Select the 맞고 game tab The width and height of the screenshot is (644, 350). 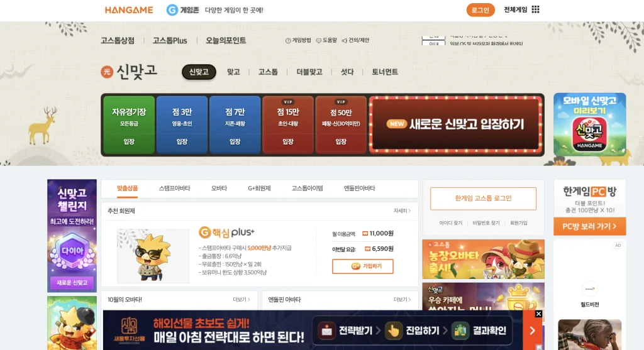pos(233,72)
